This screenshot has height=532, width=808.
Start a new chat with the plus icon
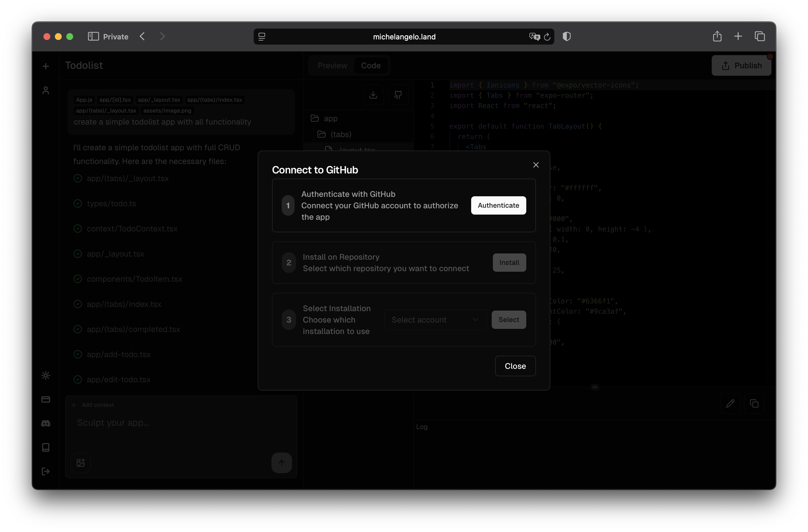pos(45,66)
